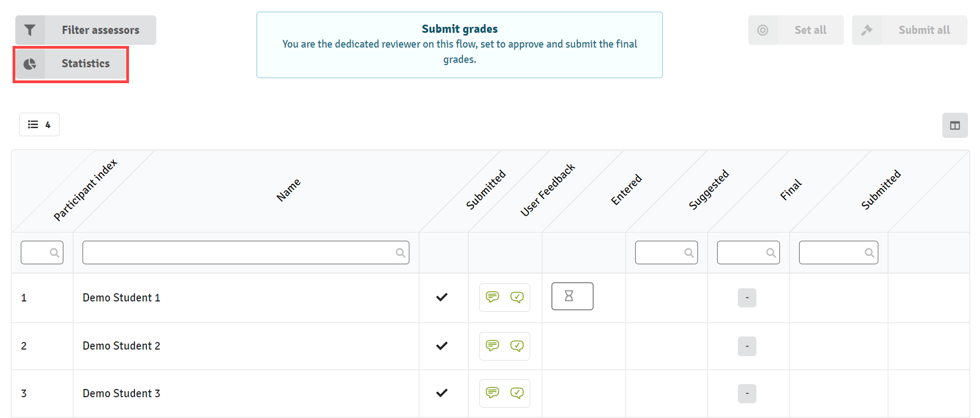Open comment feedback icon for Demo Student 1
The width and height of the screenshot is (980, 418).
[x=492, y=297]
